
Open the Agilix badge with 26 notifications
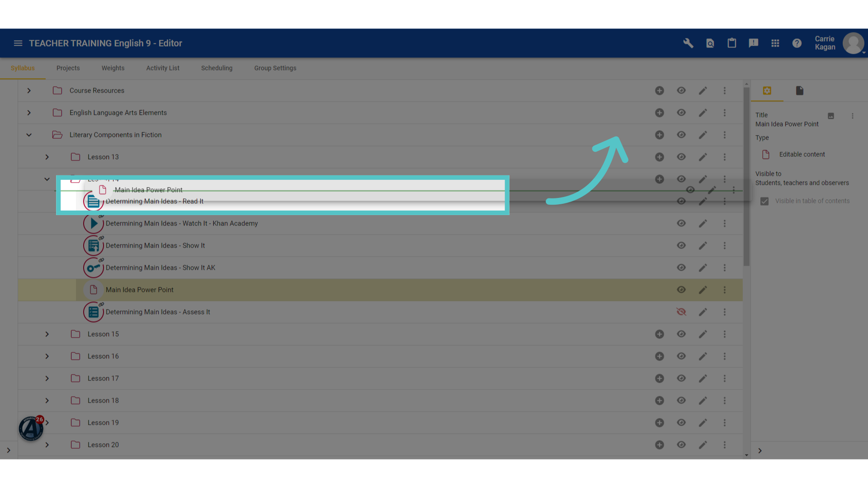(31, 428)
